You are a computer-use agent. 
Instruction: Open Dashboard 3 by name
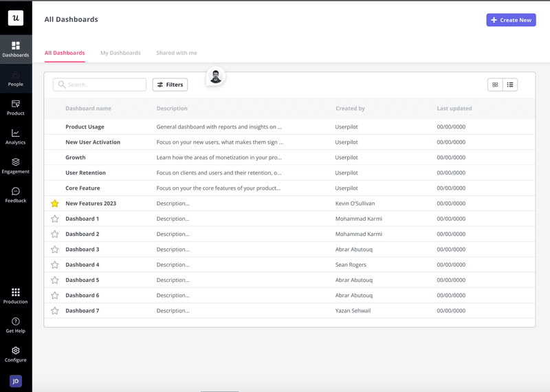coord(82,250)
